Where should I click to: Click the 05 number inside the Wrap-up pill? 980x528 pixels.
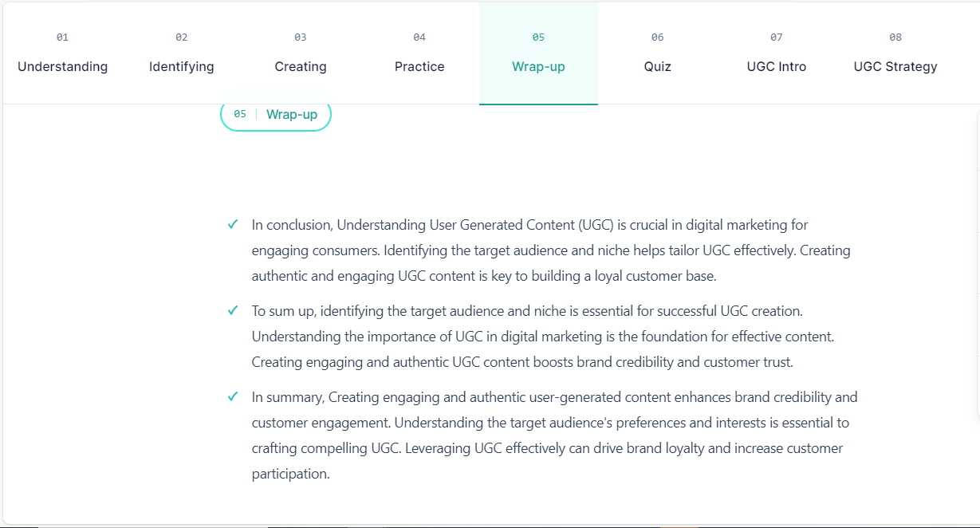tap(240, 114)
